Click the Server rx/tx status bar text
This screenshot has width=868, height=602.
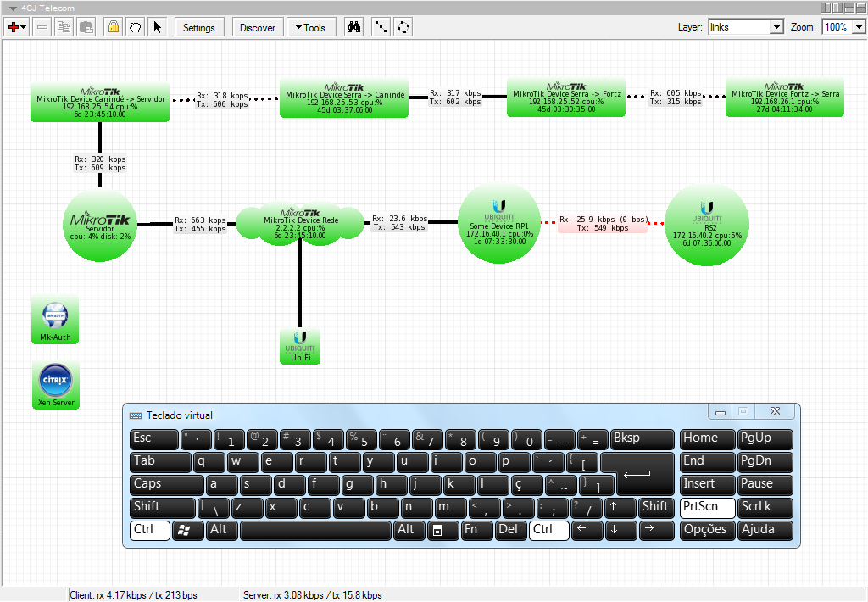click(x=313, y=595)
